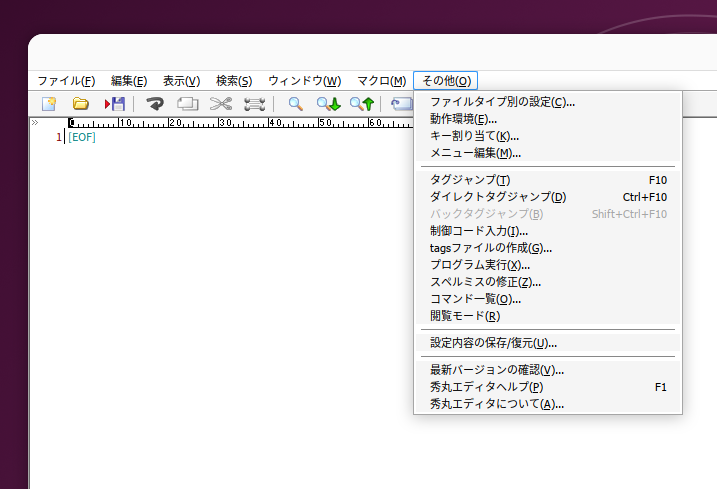717x489 pixels.
Task: Select キー割り当て(K)... option
Action: pyautogui.click(x=474, y=136)
